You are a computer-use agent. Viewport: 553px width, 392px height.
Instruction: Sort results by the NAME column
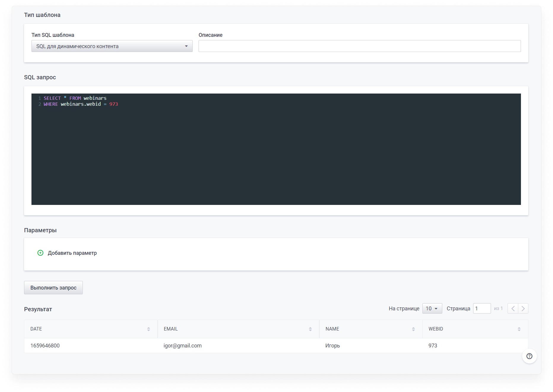[x=413, y=329]
